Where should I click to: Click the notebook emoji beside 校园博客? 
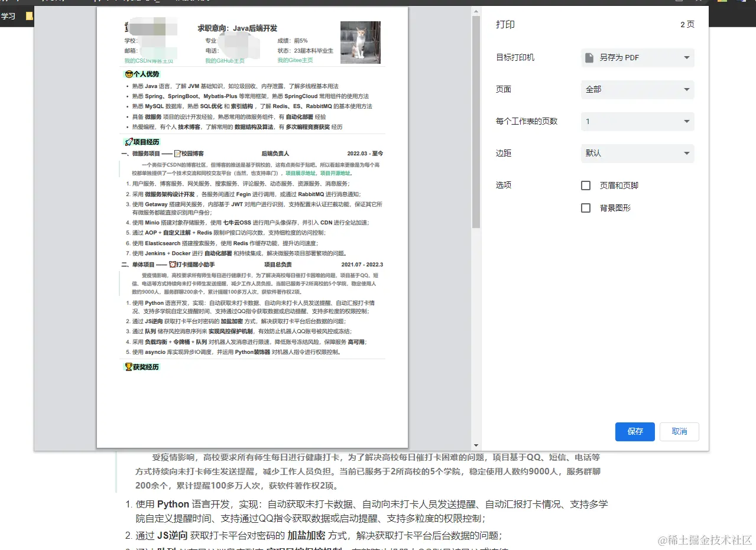pyautogui.click(x=177, y=153)
